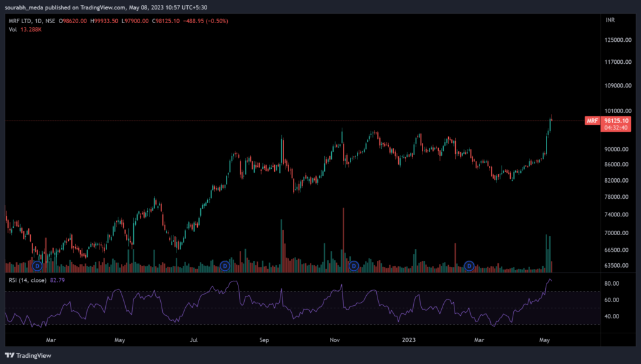Click the Sep label on time axis
The image size is (641, 364).
tap(264, 340)
